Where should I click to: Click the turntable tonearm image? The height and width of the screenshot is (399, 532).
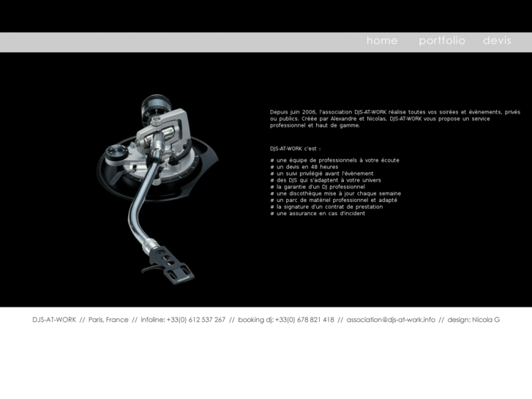[x=157, y=190]
